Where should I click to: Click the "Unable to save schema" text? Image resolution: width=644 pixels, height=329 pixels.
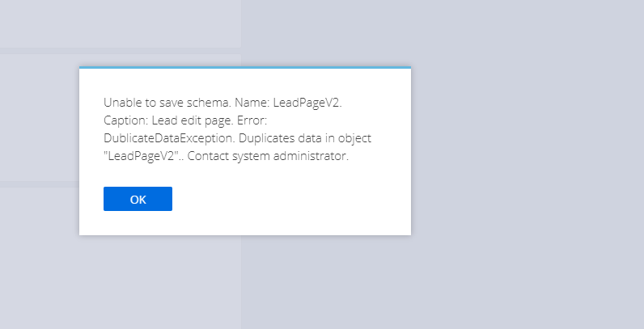pyautogui.click(x=167, y=102)
